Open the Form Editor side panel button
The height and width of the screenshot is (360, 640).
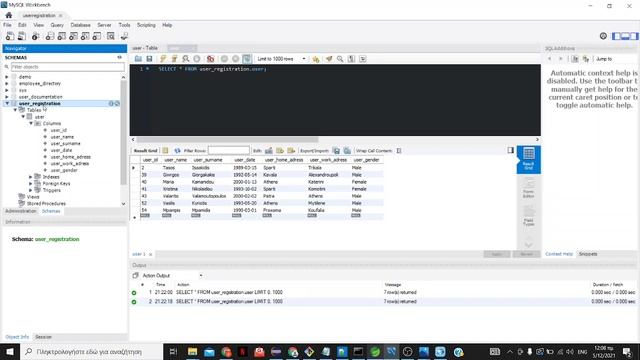[x=529, y=188]
